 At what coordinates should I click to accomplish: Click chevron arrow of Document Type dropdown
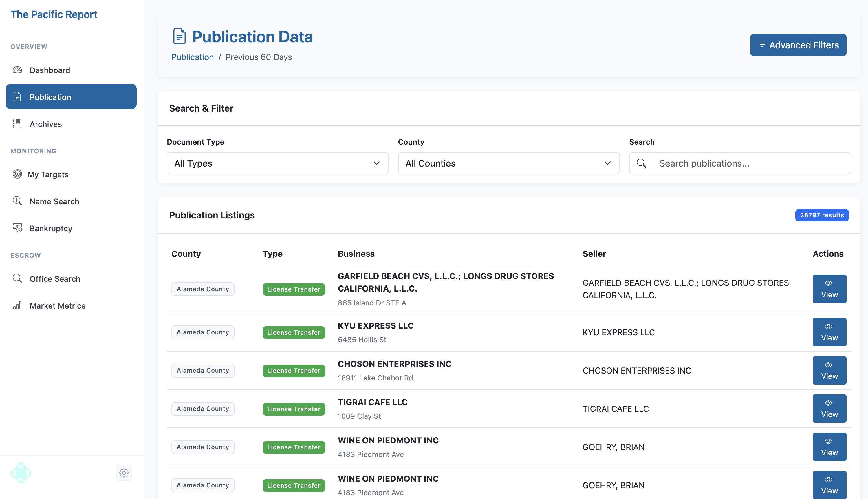tap(377, 163)
